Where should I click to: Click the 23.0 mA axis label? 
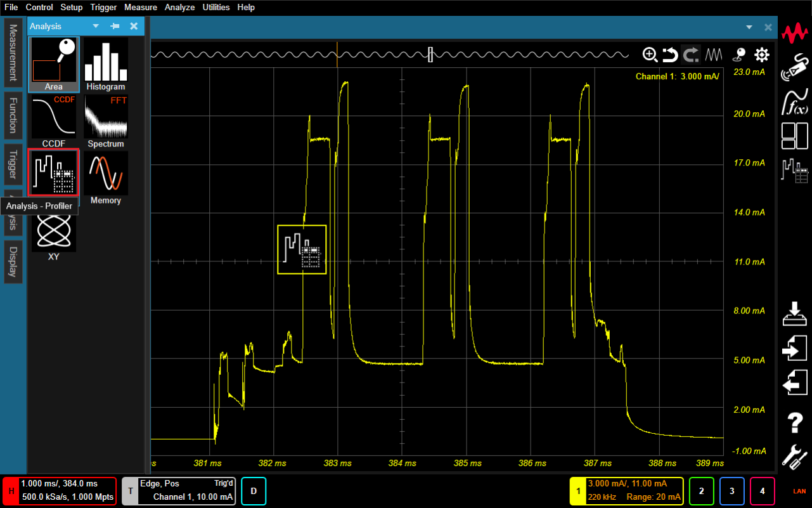749,72
